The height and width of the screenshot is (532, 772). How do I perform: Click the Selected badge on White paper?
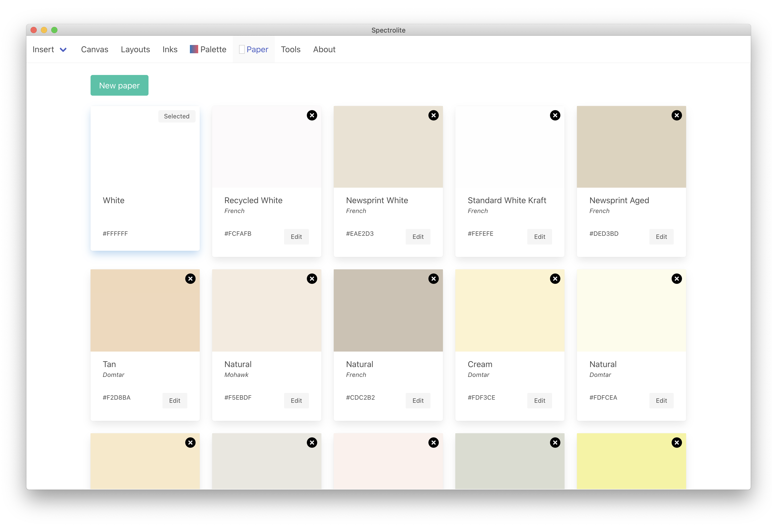tap(176, 116)
